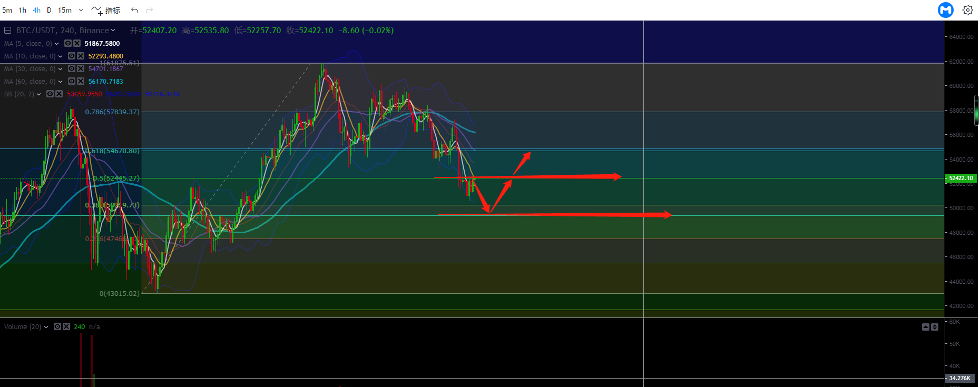Click the BB value 53659.9550
This screenshot has height=387, width=980.
pos(85,94)
